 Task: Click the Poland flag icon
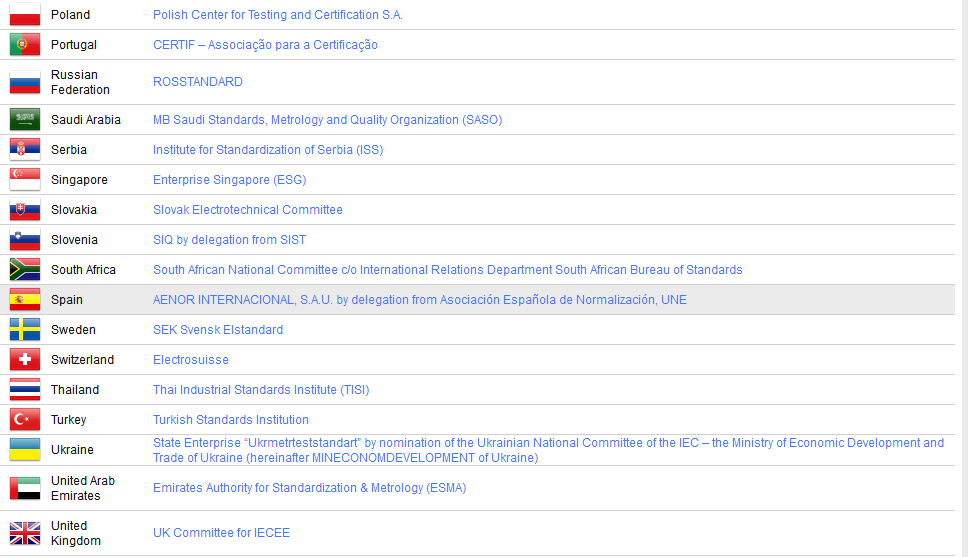pyautogui.click(x=24, y=15)
